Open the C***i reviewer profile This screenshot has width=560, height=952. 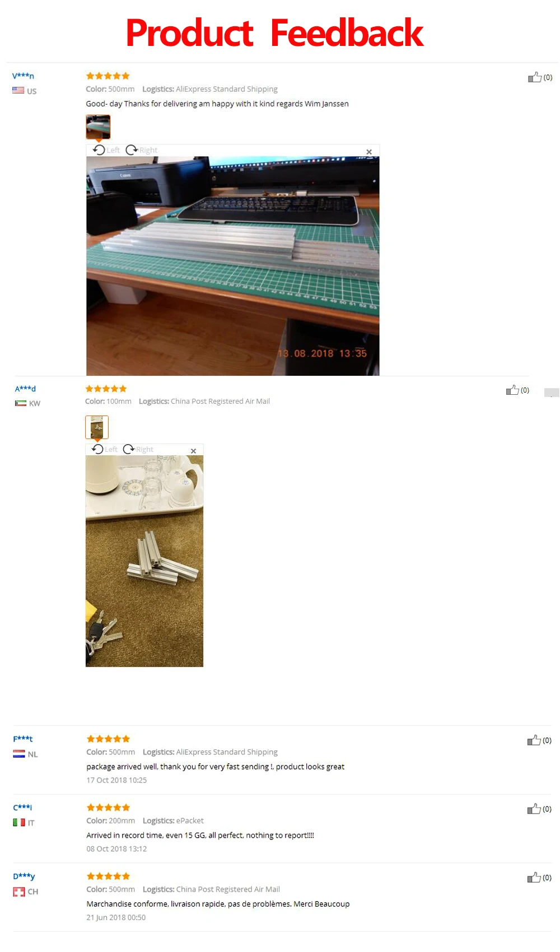point(22,807)
